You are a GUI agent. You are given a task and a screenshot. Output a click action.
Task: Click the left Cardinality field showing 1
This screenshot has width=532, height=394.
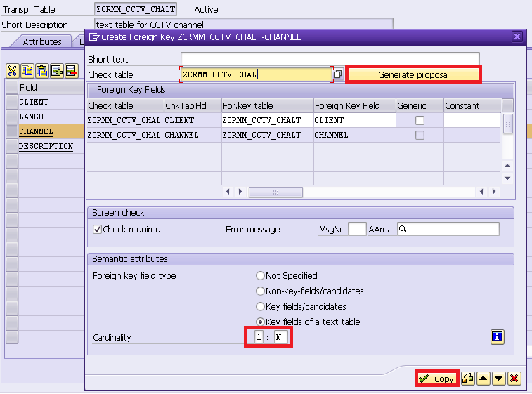tap(259, 337)
